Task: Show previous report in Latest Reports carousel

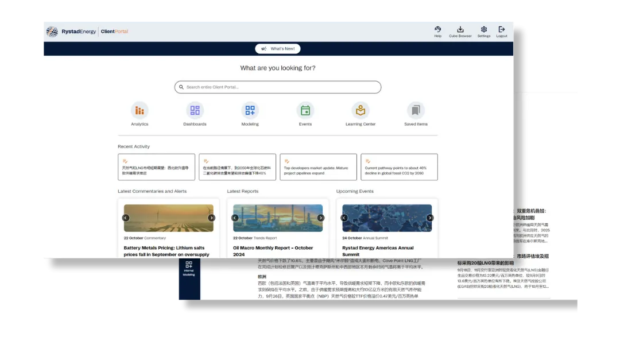Action: tap(235, 218)
